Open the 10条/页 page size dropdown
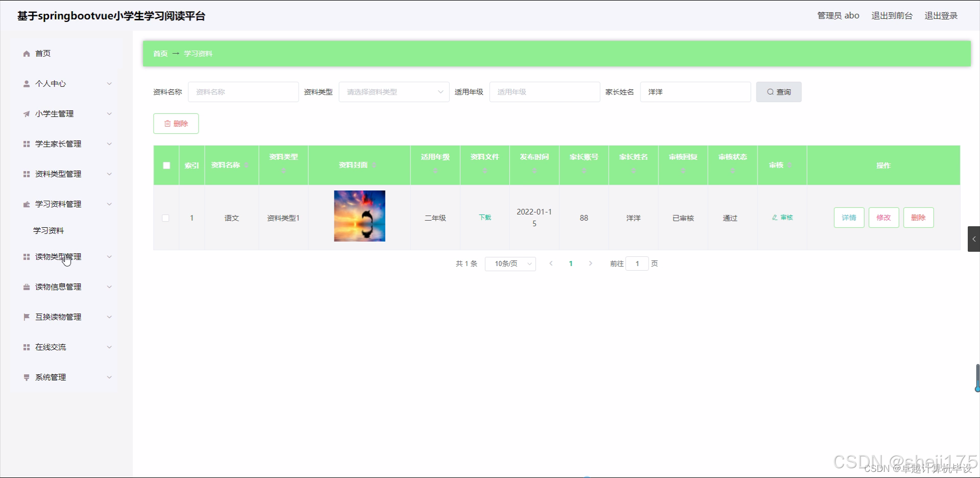The width and height of the screenshot is (980, 478). pos(510,264)
